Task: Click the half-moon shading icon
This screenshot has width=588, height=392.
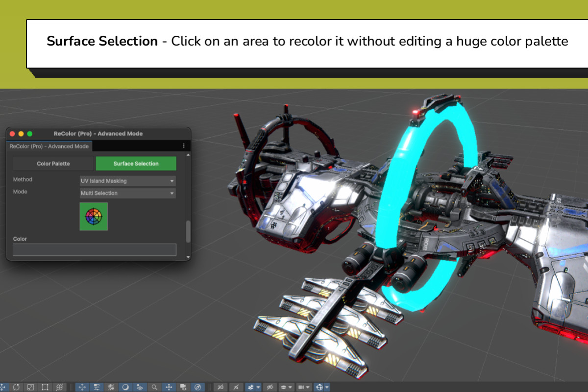Action: pyautogui.click(x=126, y=387)
